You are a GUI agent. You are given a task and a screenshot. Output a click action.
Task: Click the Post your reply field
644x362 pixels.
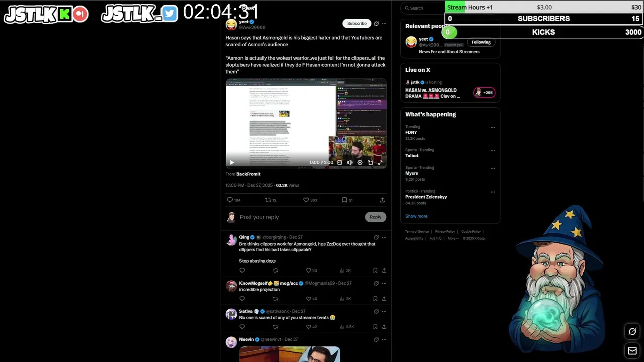tap(300, 217)
